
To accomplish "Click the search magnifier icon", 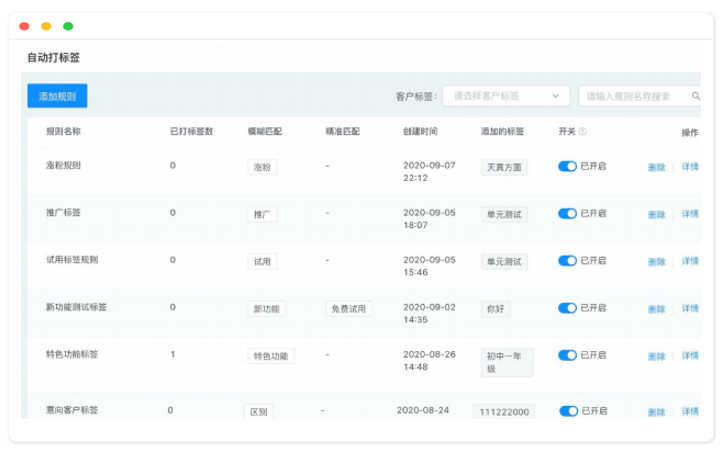I will (695, 97).
